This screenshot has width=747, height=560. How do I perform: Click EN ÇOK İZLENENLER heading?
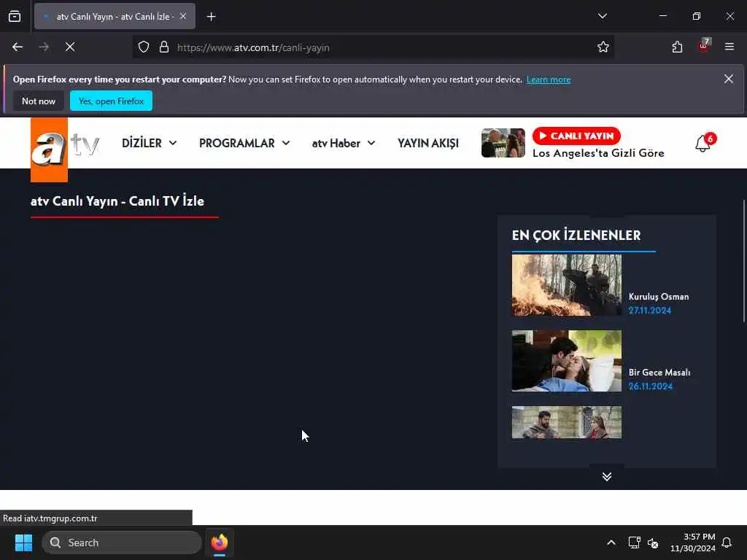[x=576, y=236]
